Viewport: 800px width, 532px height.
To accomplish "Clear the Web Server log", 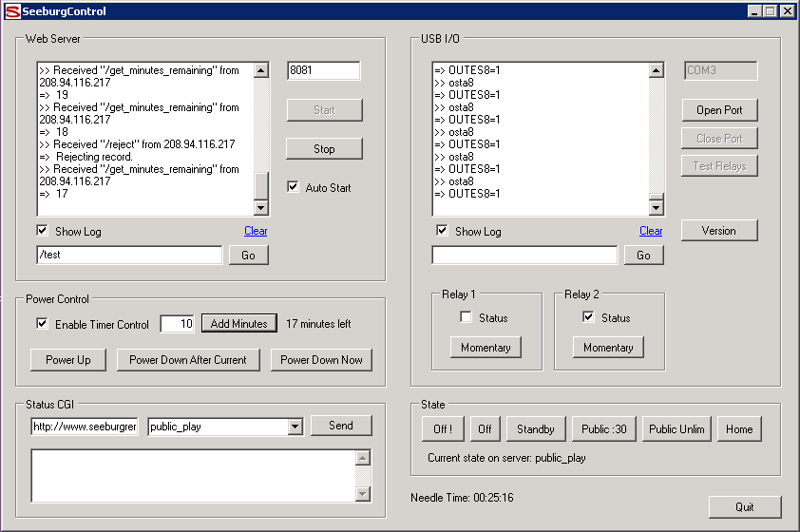I will point(256,231).
